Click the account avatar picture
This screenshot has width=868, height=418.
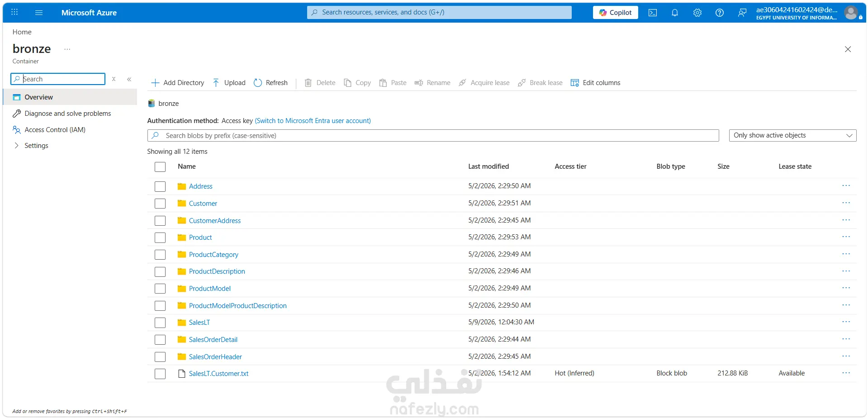click(851, 13)
